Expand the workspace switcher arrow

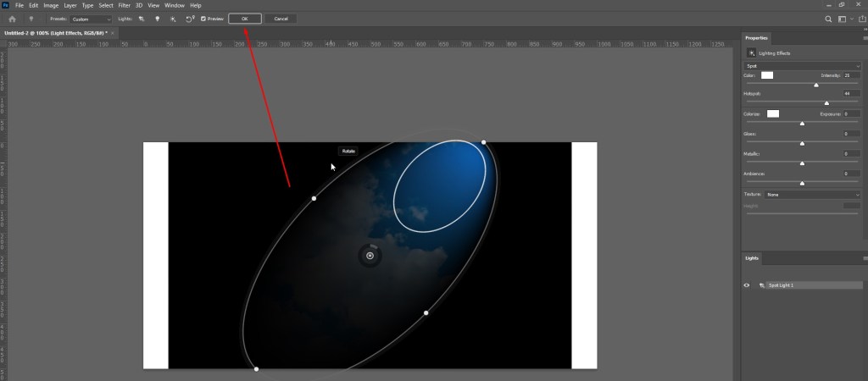pyautogui.click(x=851, y=19)
